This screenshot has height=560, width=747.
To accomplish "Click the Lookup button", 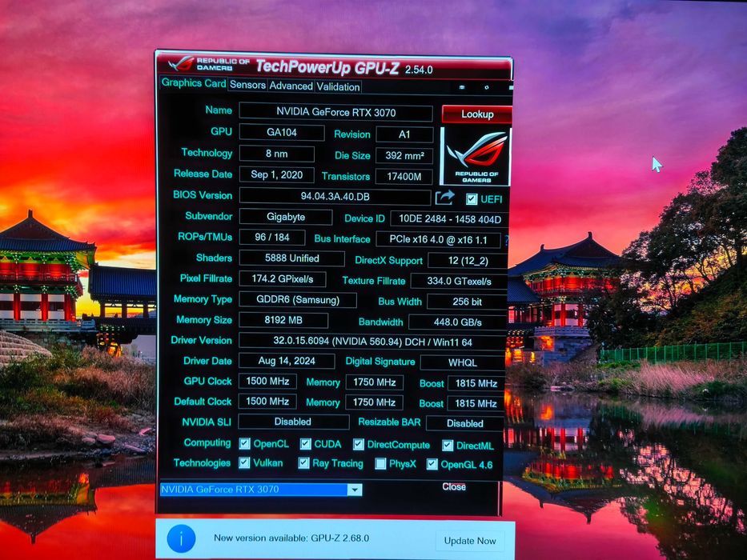I will pos(477,114).
